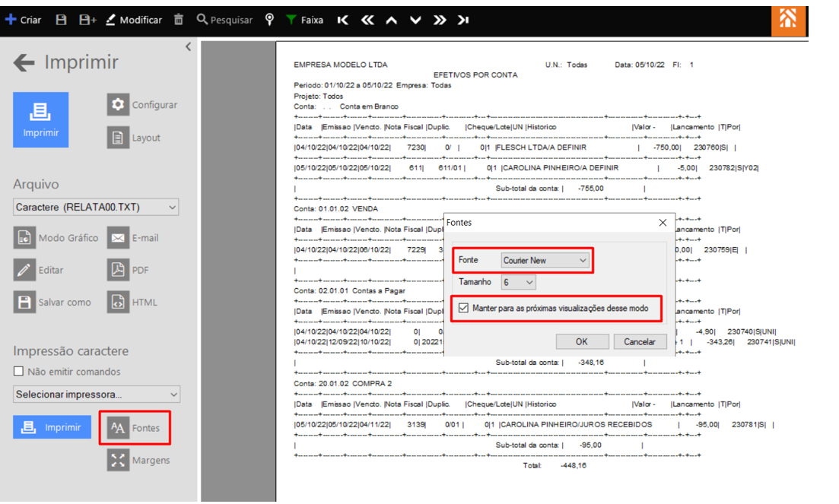Jump forward with double right arrow
Screen dimensions: 839x504
pos(440,20)
